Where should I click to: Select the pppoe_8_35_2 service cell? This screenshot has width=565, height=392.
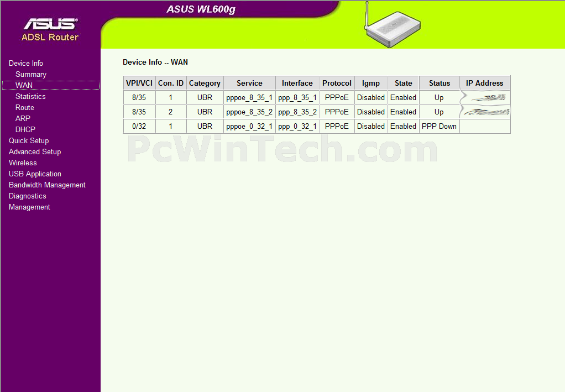249,112
